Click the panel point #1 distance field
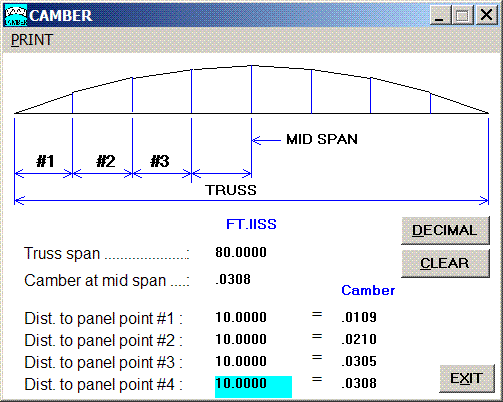The image size is (503, 402). point(241,317)
